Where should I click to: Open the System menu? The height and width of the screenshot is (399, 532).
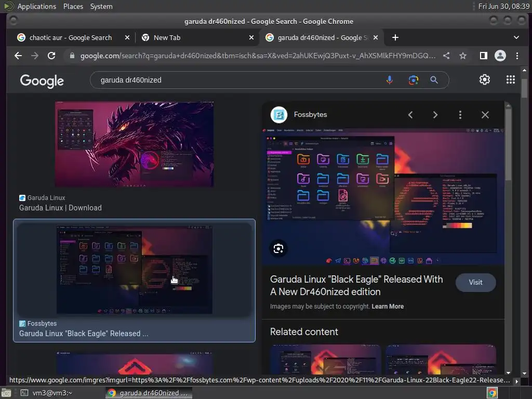(x=101, y=6)
